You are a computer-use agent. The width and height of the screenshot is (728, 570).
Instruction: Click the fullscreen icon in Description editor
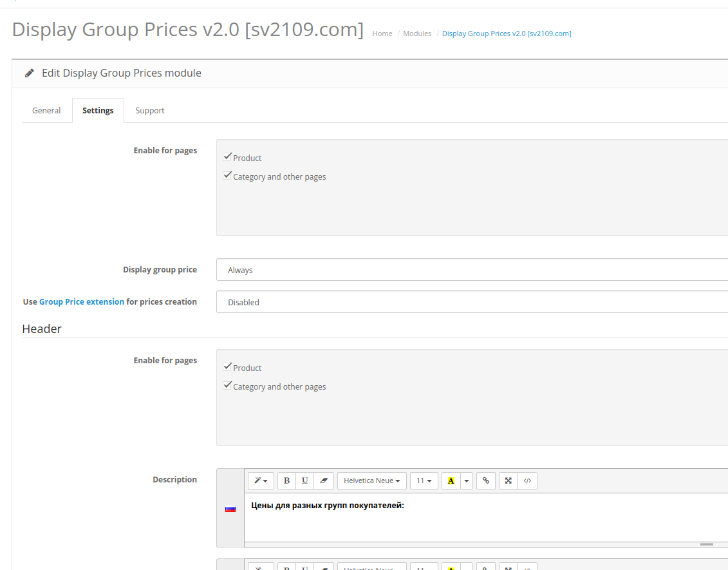[509, 480]
